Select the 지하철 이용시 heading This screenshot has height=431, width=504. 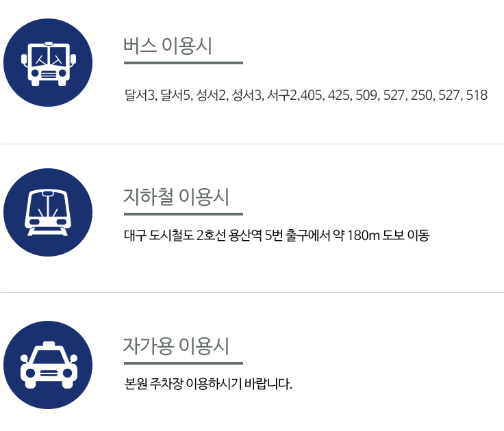(x=176, y=196)
